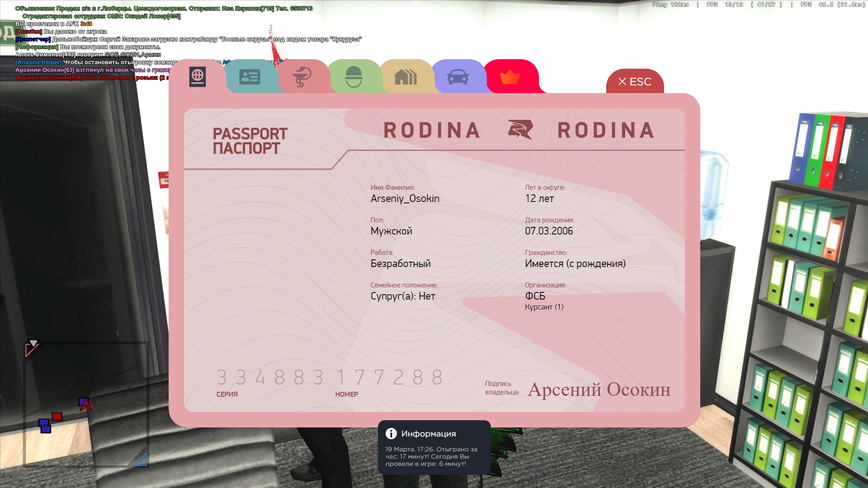Click the red square marker on minimap

click(x=57, y=417)
